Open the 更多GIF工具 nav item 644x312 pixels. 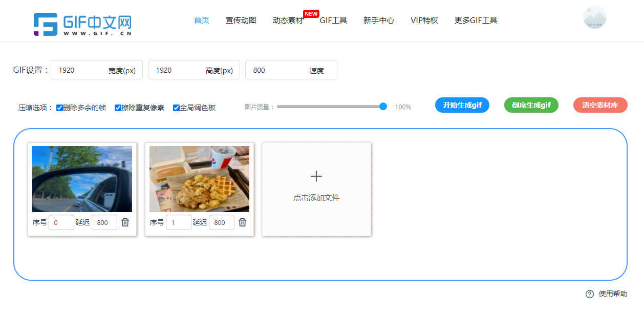click(x=476, y=20)
